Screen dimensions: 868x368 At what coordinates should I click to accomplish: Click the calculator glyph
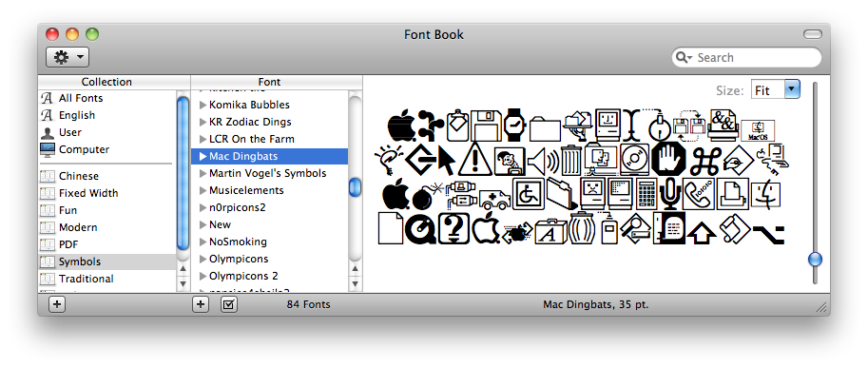646,194
